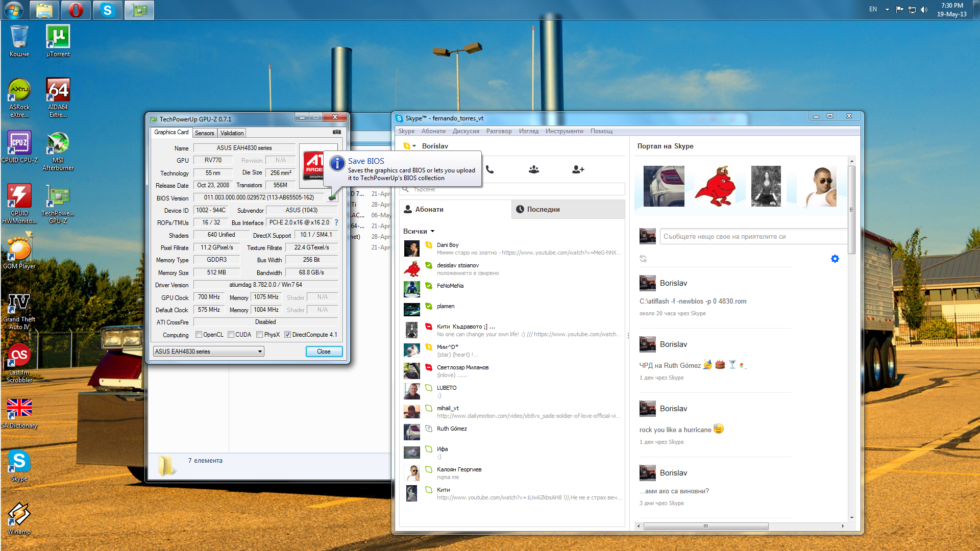The width and height of the screenshot is (980, 551).
Task: Enable the OpenCL checkbox
Action: point(199,335)
